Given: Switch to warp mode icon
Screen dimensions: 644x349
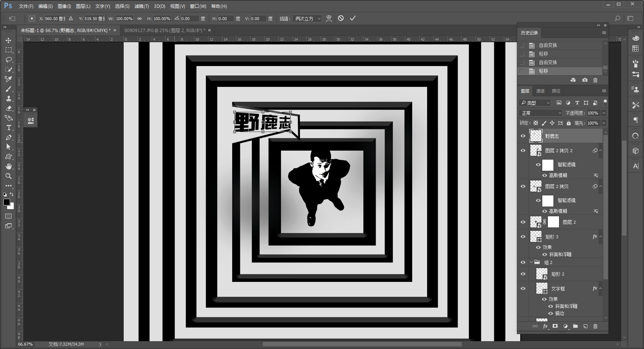Looking at the screenshot, I should click(329, 18).
